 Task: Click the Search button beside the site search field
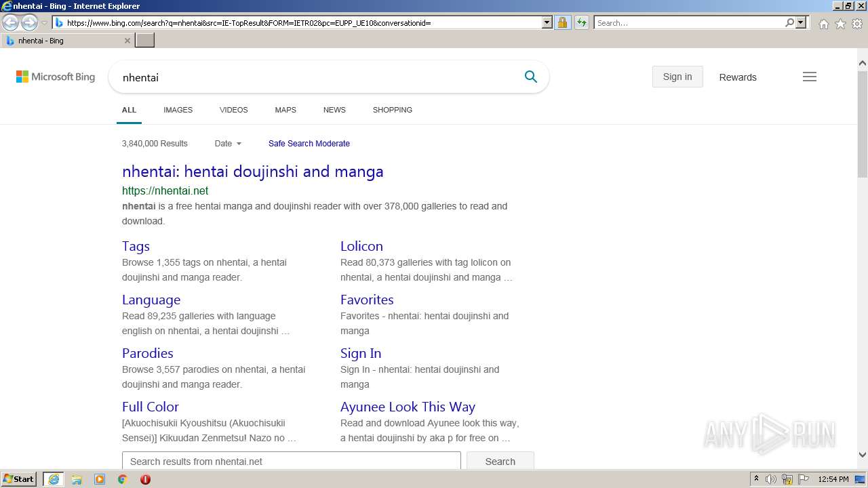pos(500,461)
